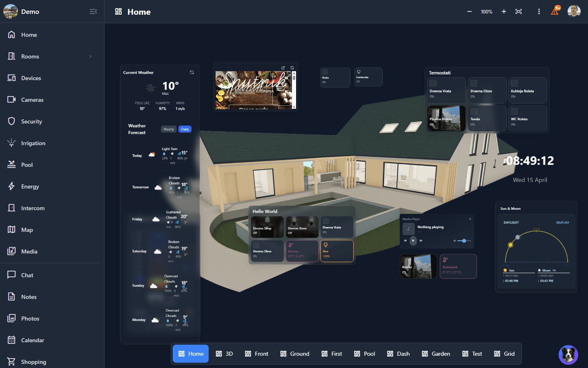This screenshot has width=588, height=368.
Task: Select Hourly weather forecast
Action: (168, 129)
